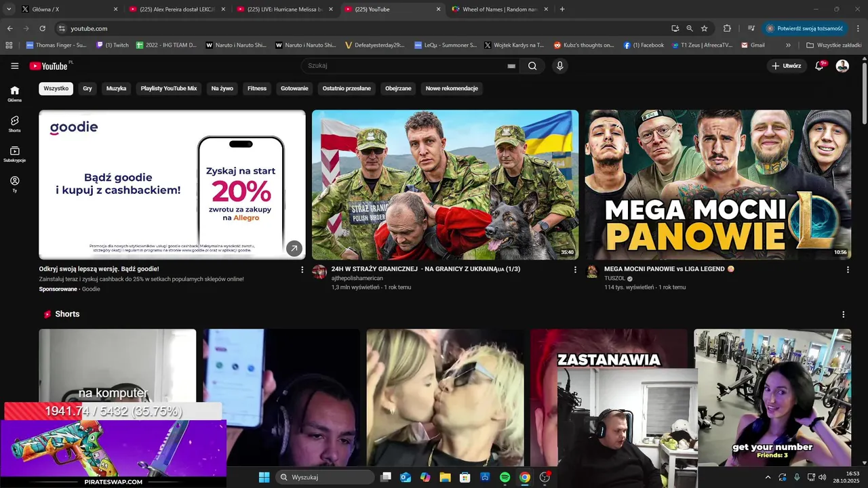
Task: Open the Twitch bookmark
Action: [x=113, y=45]
